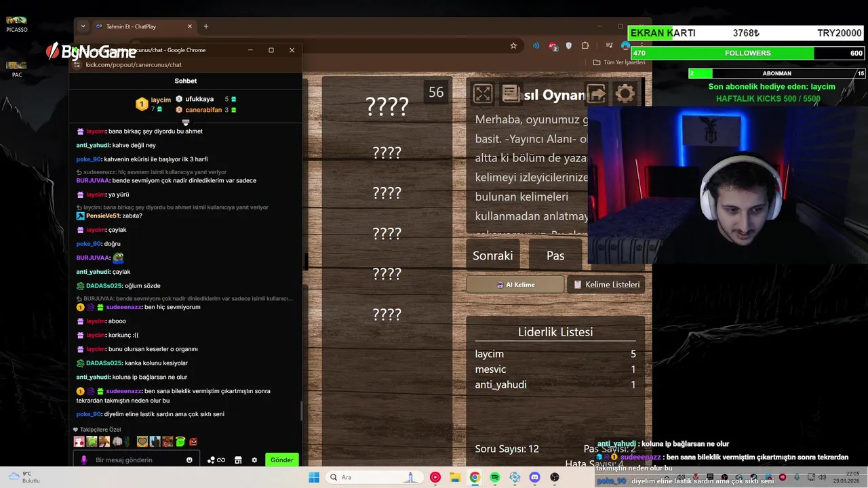Click username DADASs025 on 'oğlum sözde' message
Viewport: 868px width, 488px height.
pyautogui.click(x=104, y=286)
